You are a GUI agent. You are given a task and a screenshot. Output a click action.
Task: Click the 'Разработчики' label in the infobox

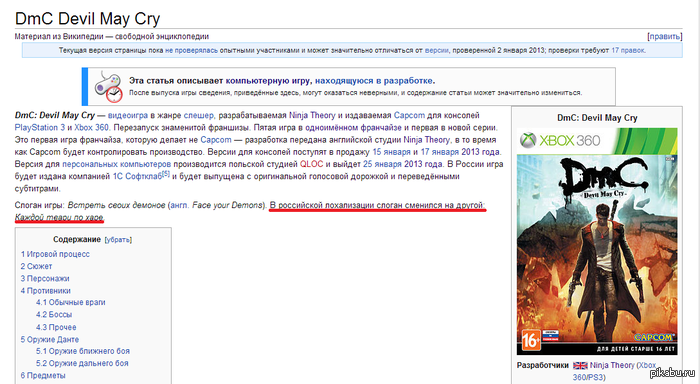[x=543, y=365]
